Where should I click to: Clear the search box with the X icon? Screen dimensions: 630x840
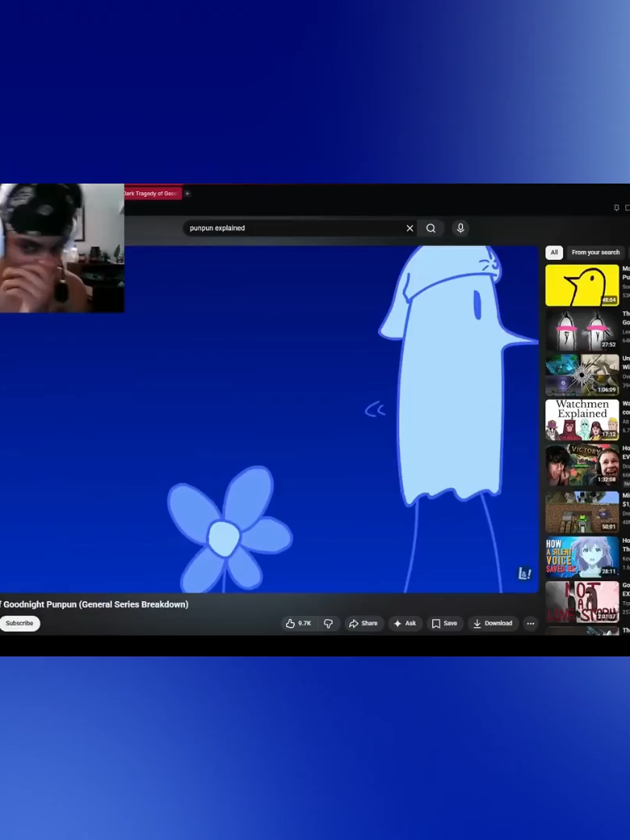click(x=410, y=228)
